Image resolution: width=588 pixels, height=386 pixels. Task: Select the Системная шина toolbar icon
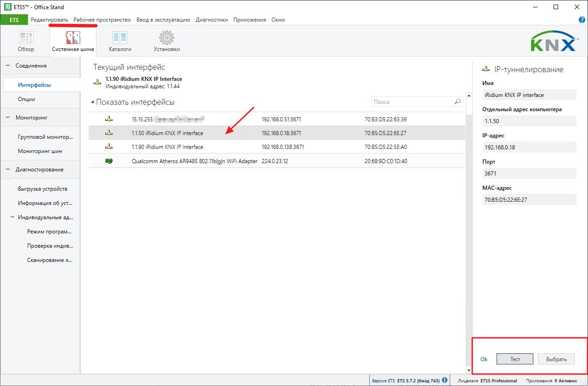(x=73, y=39)
